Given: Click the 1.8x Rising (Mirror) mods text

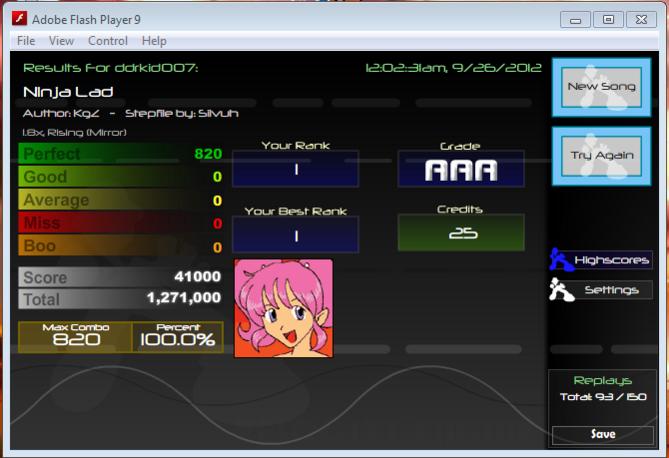Looking at the screenshot, I should click(74, 133).
